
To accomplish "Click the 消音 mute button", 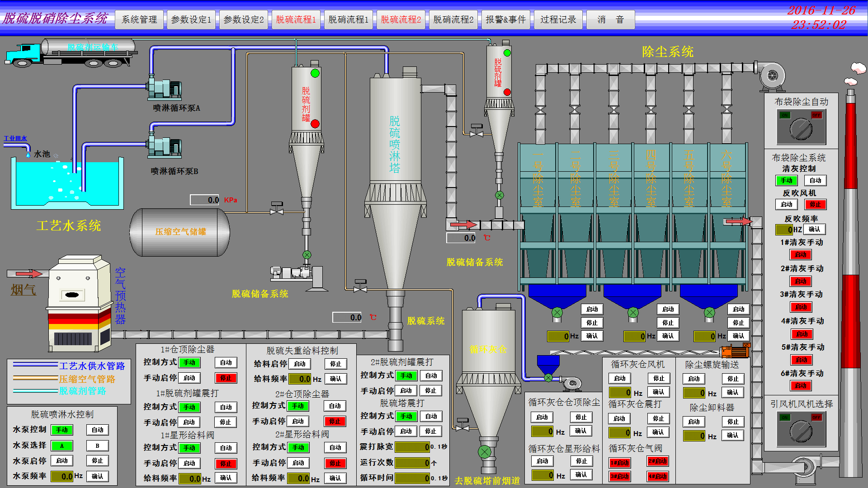I will point(611,19).
